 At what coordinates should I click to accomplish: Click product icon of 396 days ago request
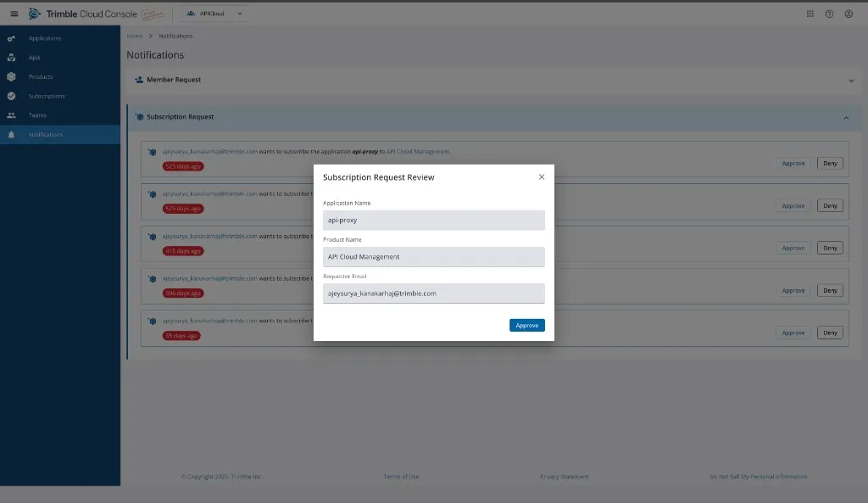153,279
